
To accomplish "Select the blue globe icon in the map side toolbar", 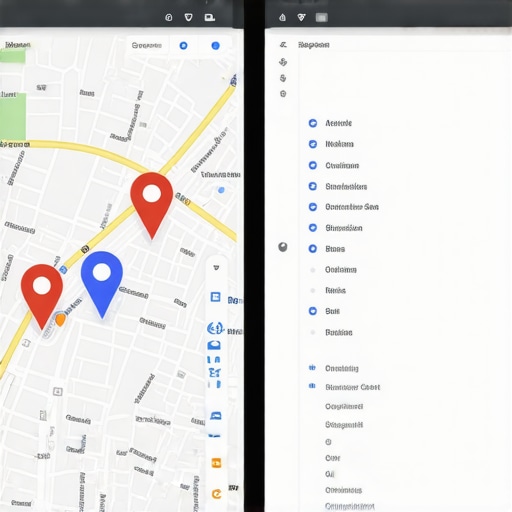I will point(215,328).
